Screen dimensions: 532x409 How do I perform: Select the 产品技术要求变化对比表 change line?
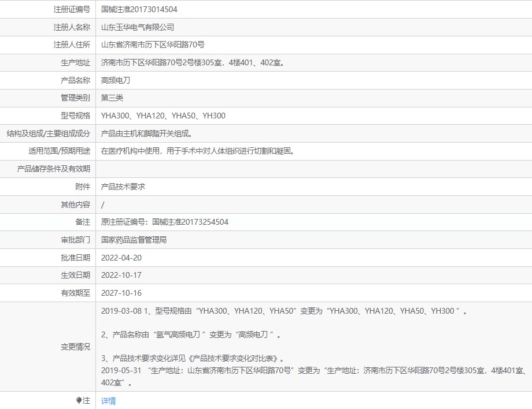pyautogui.click(x=193, y=359)
